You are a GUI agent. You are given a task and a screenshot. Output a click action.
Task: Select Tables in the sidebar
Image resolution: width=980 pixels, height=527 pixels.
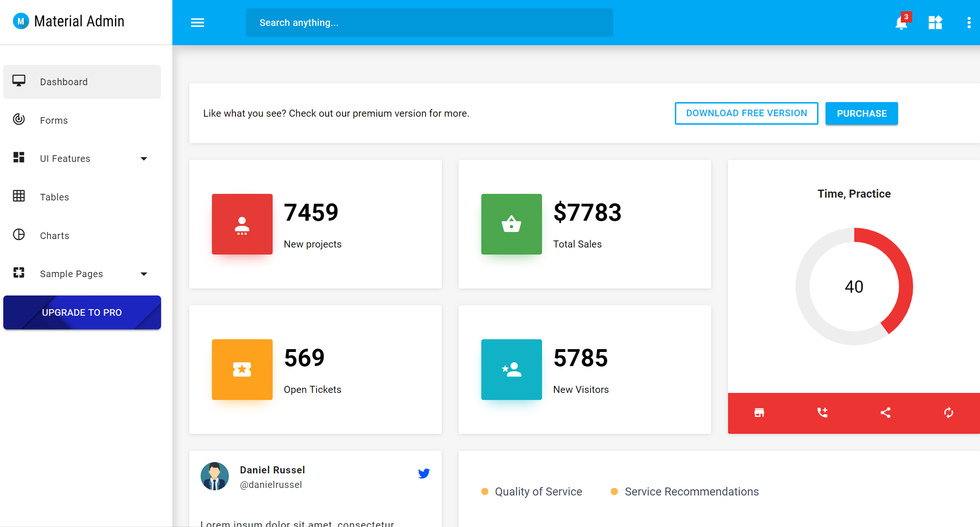54,197
